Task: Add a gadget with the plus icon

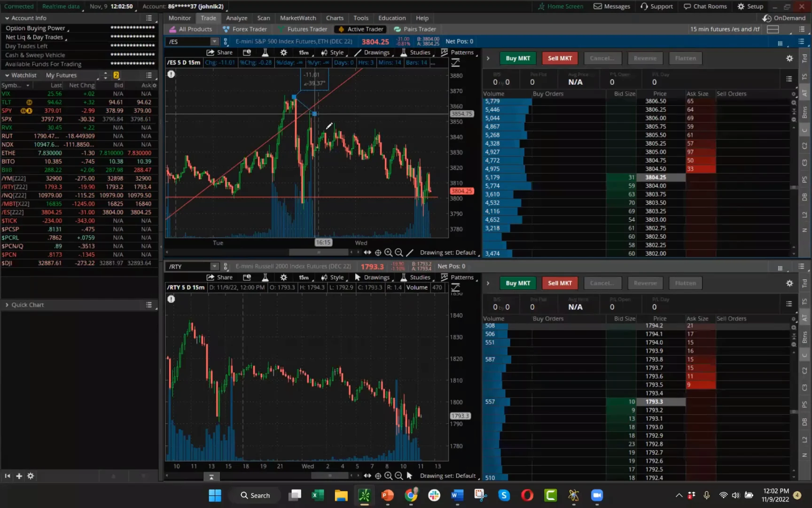Action: click(x=19, y=476)
